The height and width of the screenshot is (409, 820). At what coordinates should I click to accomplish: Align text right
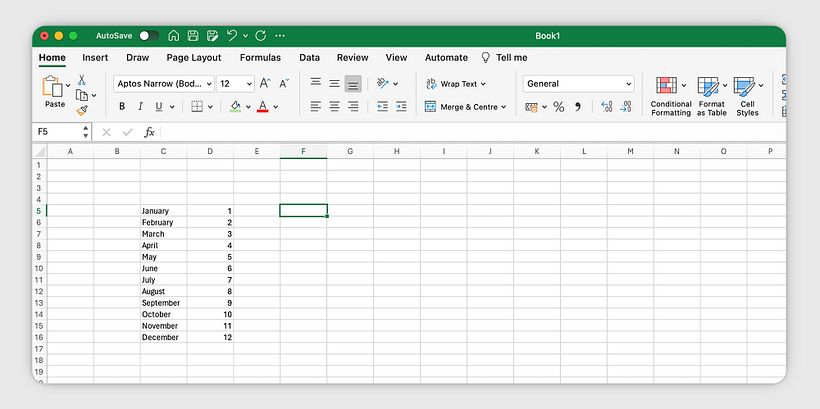353,107
